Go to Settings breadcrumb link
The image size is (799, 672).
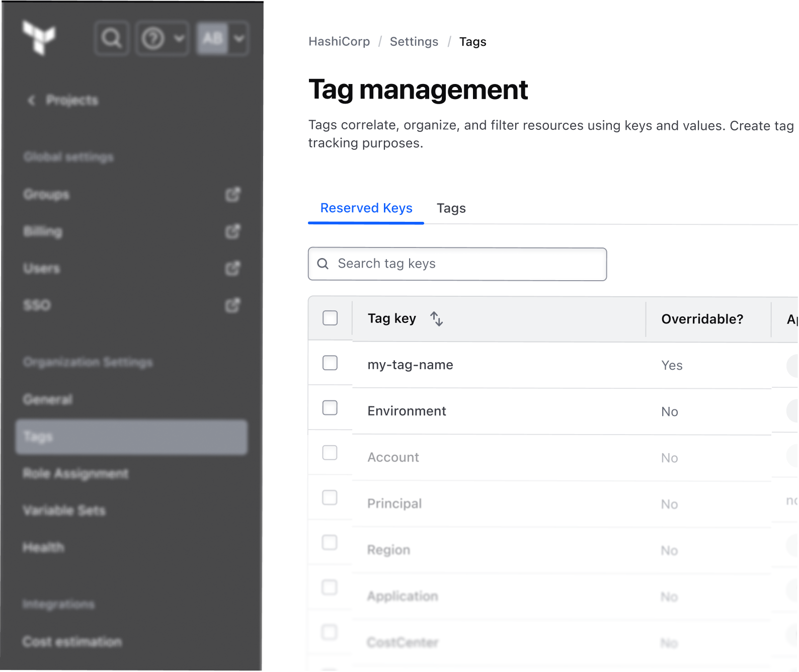coord(414,42)
